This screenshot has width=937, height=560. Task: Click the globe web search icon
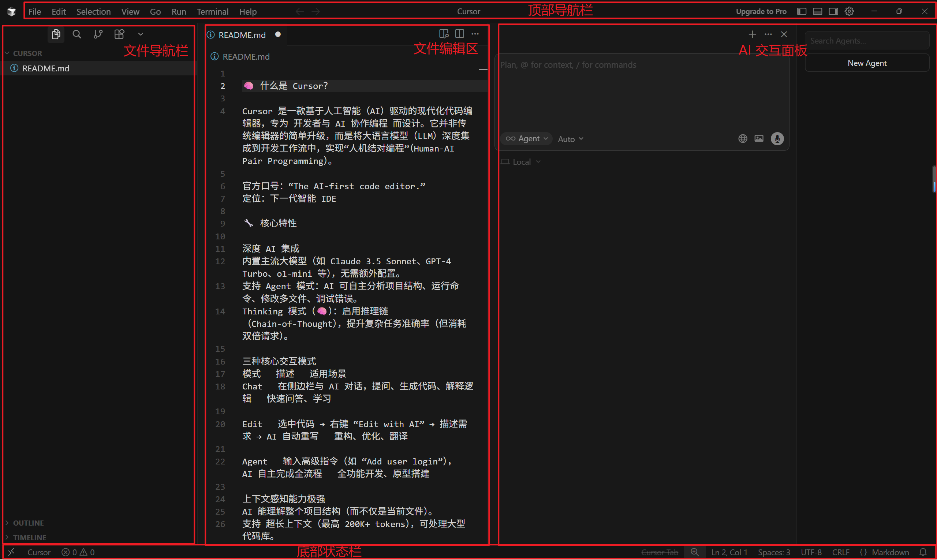[742, 139]
